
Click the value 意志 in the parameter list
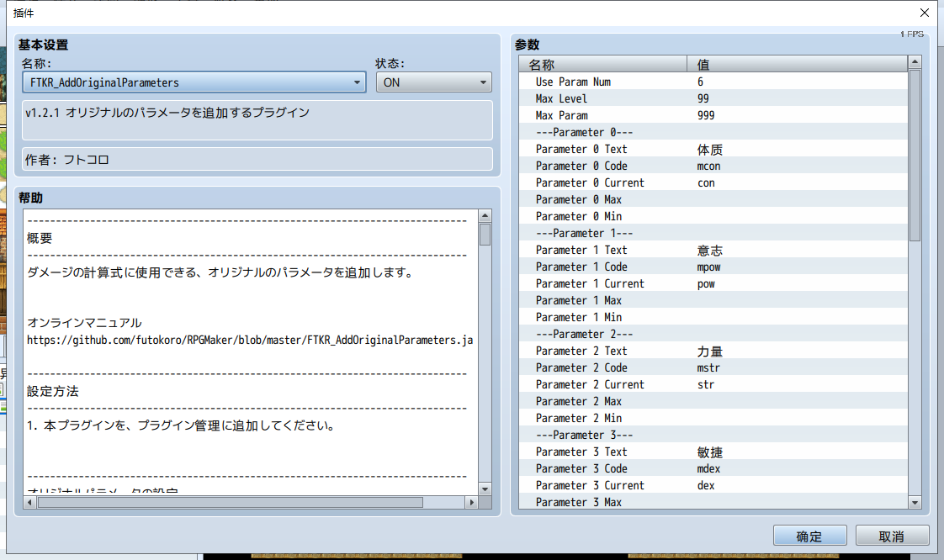710,251
